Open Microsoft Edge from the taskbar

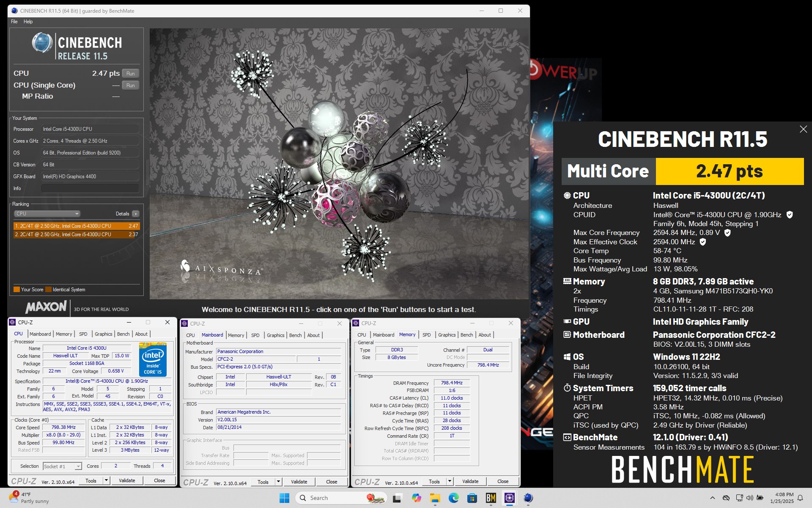click(x=454, y=498)
